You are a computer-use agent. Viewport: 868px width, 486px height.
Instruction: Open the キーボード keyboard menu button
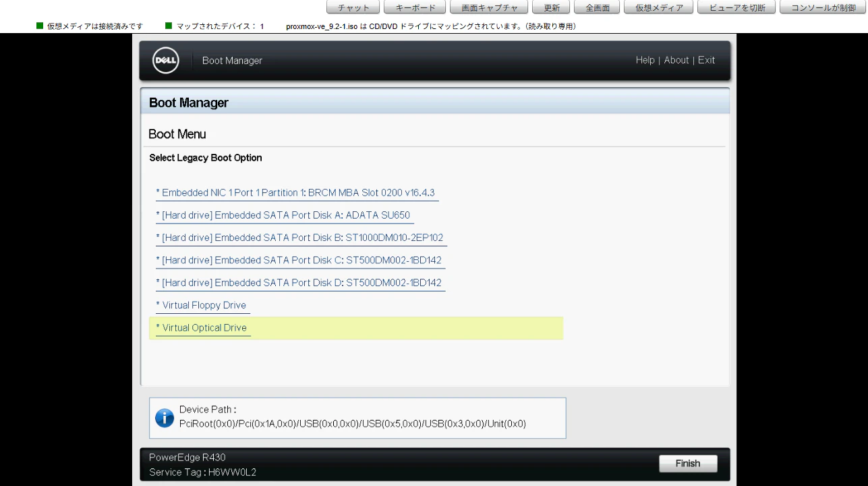(415, 7)
